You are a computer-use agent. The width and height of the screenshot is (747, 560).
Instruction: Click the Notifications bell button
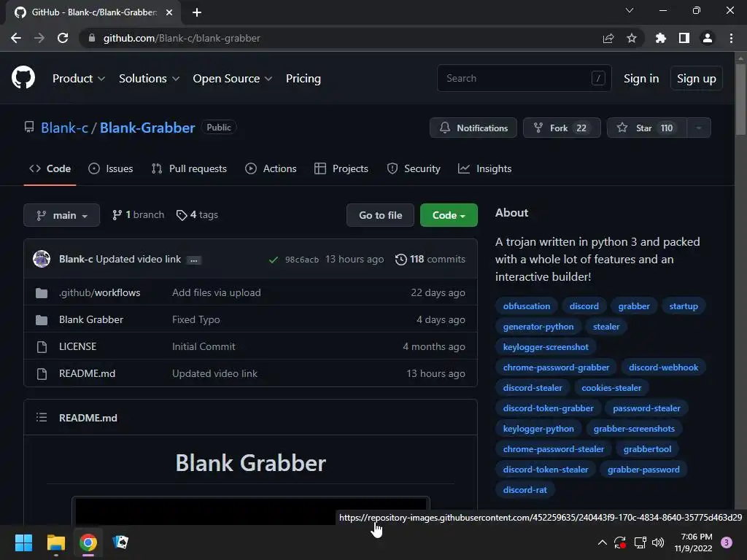click(473, 128)
